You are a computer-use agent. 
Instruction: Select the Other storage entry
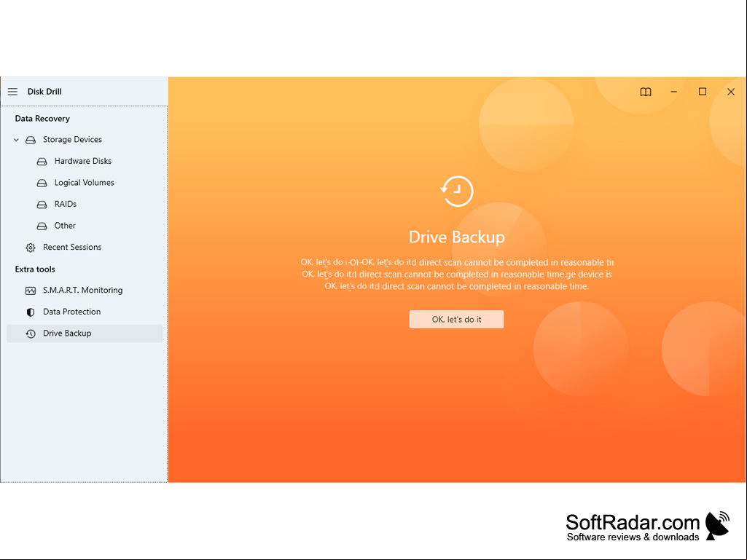tap(65, 225)
